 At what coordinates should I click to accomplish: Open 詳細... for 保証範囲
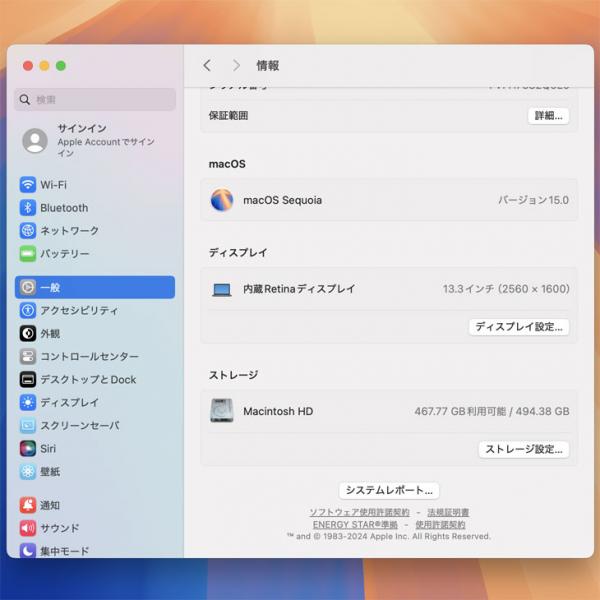548,116
